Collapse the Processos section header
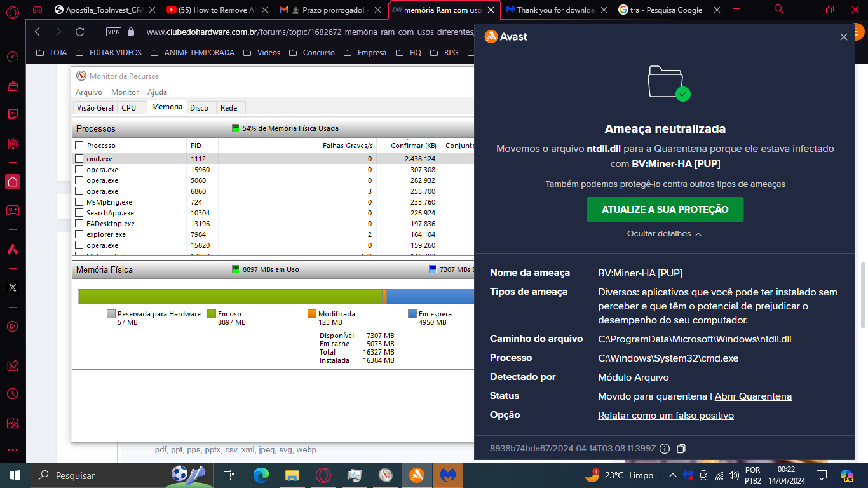The height and width of the screenshot is (488, 868). pyautogui.click(x=273, y=128)
